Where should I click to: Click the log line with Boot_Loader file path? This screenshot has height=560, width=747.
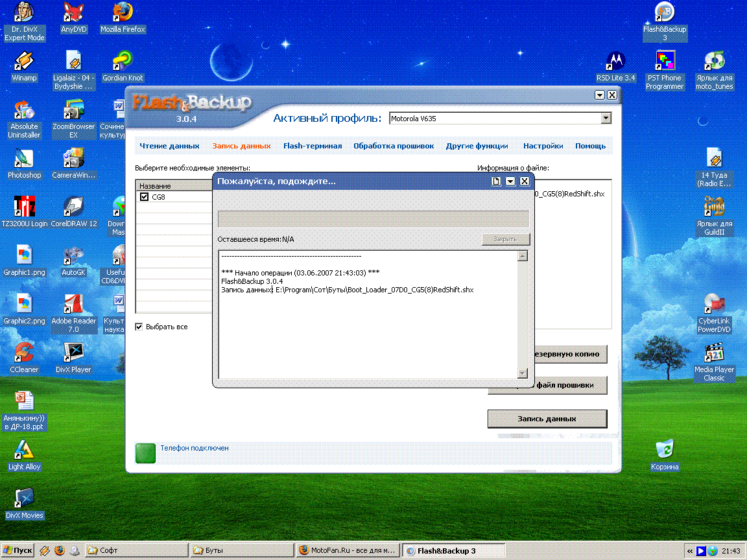pos(348,290)
